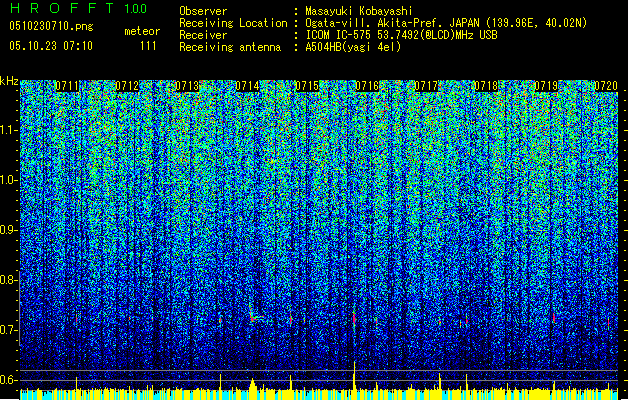
Task: Click the 0720 time marker label
Action: [x=606, y=86]
